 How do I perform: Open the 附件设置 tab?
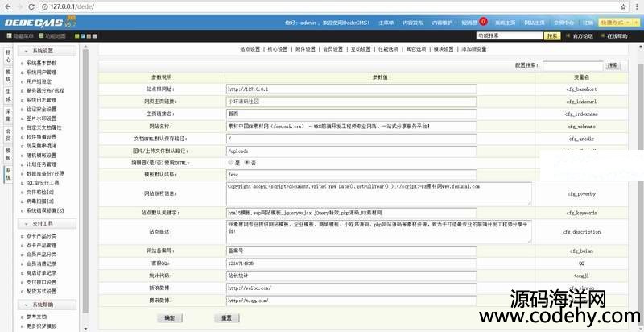[x=305, y=49]
